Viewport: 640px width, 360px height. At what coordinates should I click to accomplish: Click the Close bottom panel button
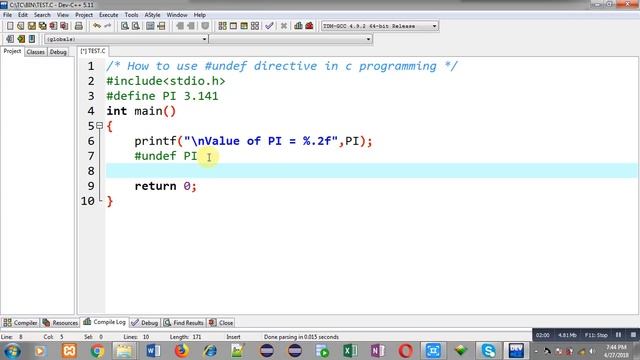pyautogui.click(x=221, y=322)
